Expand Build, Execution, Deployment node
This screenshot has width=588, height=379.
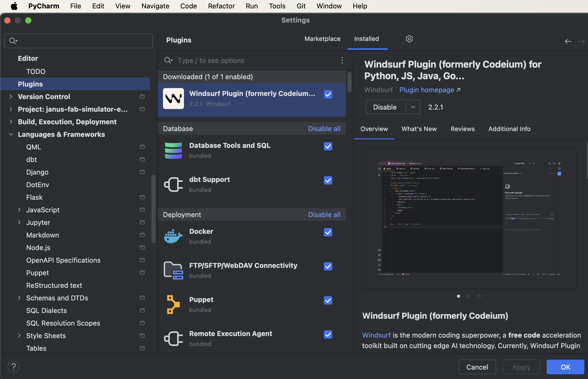(11, 122)
